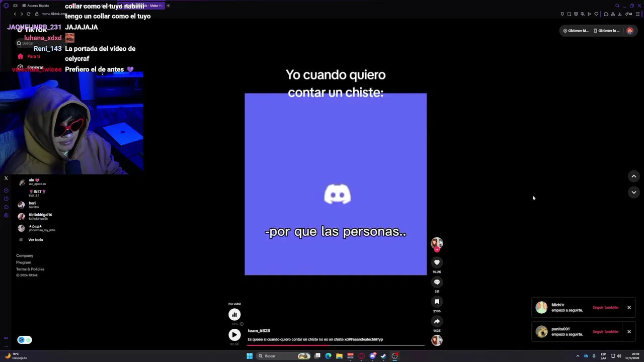The height and width of the screenshot is (362, 644).
Task: Open the Terms & Policies footer link
Action: [30, 269]
